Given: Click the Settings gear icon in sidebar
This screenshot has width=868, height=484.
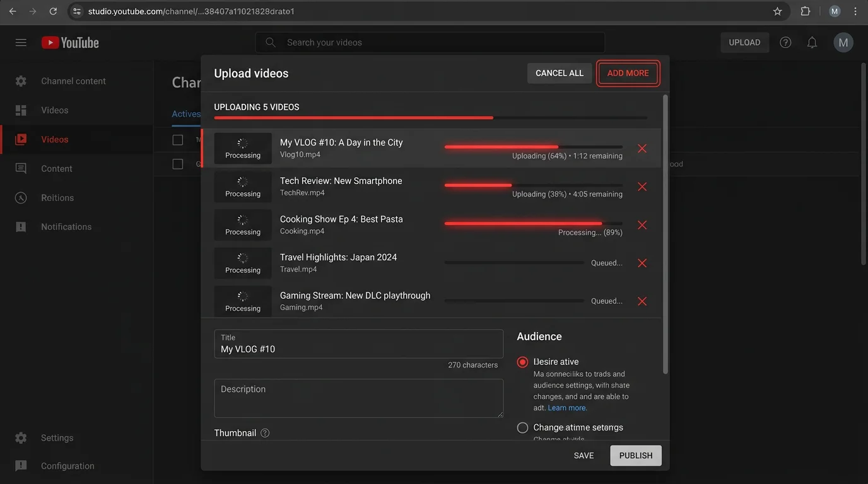Looking at the screenshot, I should [x=21, y=437].
